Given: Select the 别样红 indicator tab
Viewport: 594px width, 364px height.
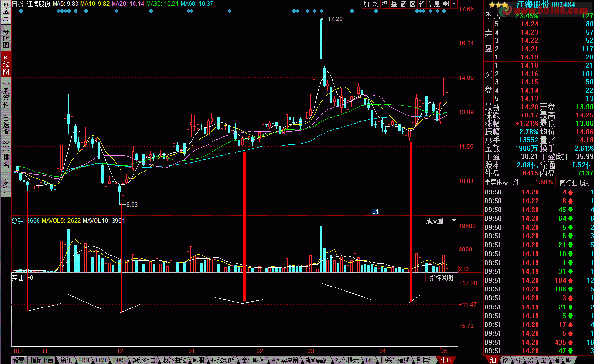Looking at the screenshot, I should tap(424, 360).
